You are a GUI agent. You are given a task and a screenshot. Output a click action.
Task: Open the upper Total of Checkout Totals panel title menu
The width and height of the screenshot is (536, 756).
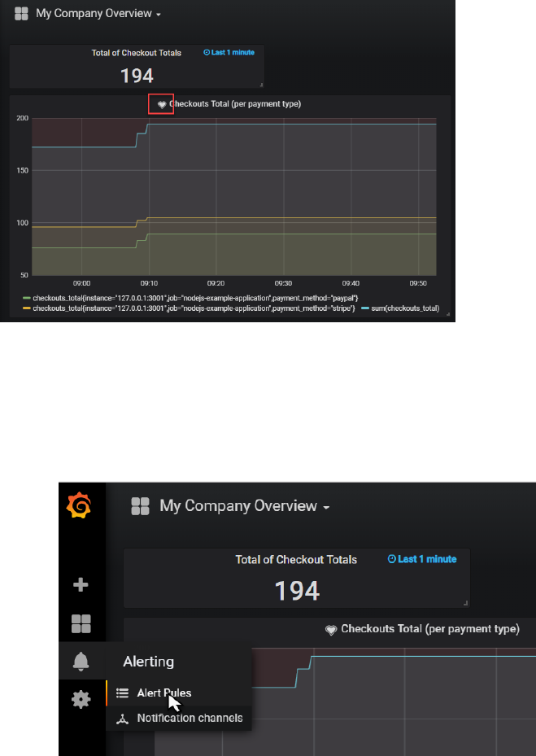tap(137, 53)
